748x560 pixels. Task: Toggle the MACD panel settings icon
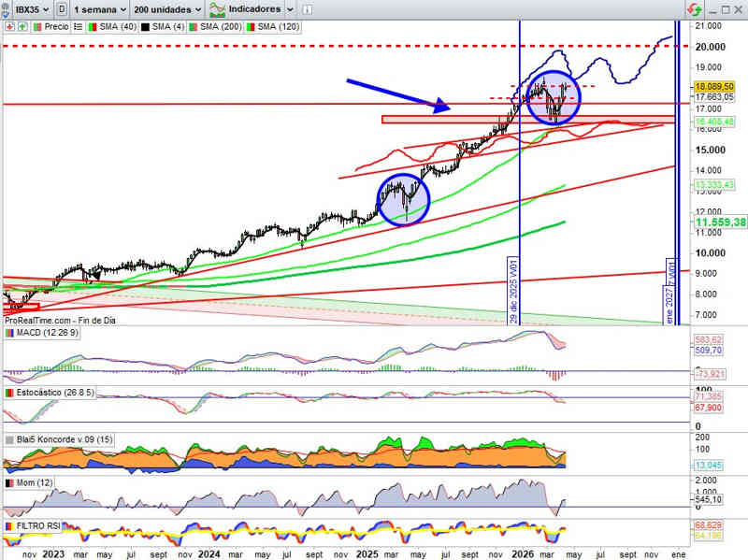click(9, 333)
